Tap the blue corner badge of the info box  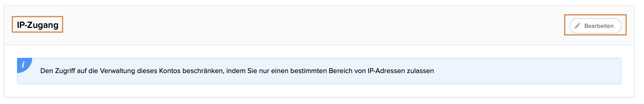pos(24,65)
